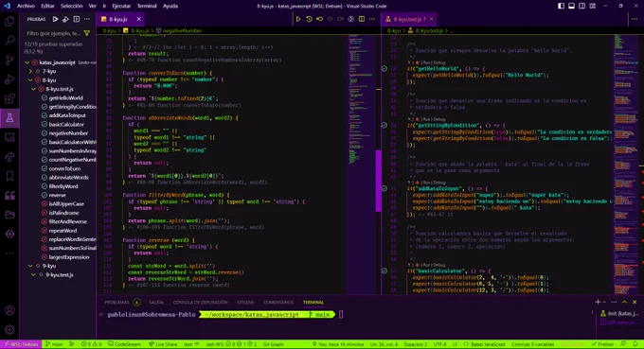Select the isPalindrome failed test
Screen dimensions: 644x349
pyautogui.click(x=63, y=213)
